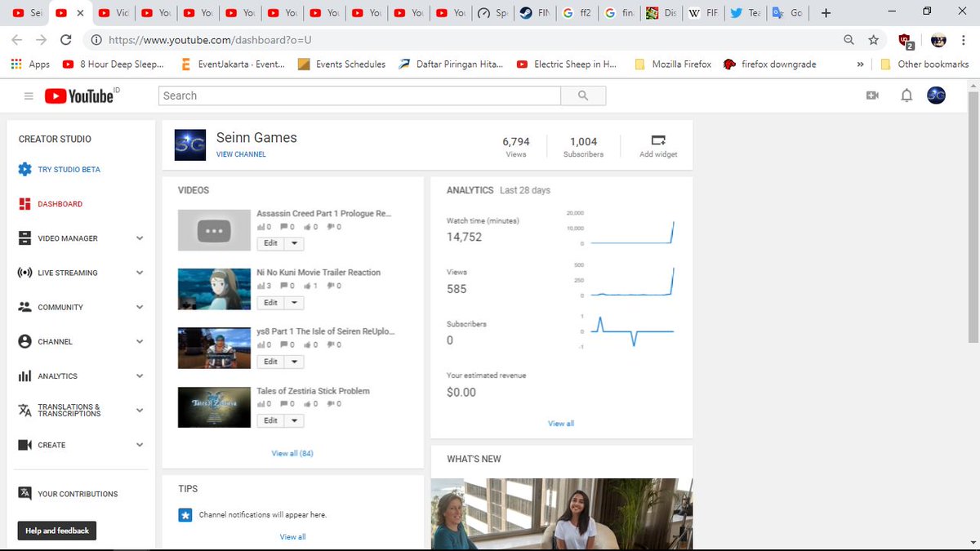This screenshot has width=980, height=551.
Task: Open a new Chrome tab
Action: tap(826, 13)
